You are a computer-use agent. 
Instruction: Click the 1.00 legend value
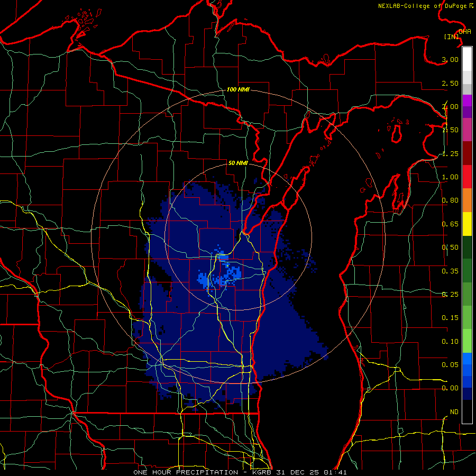[450, 177]
